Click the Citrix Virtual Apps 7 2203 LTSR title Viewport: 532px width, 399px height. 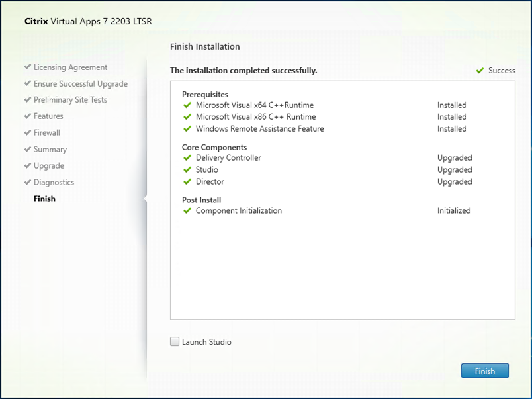coord(88,21)
